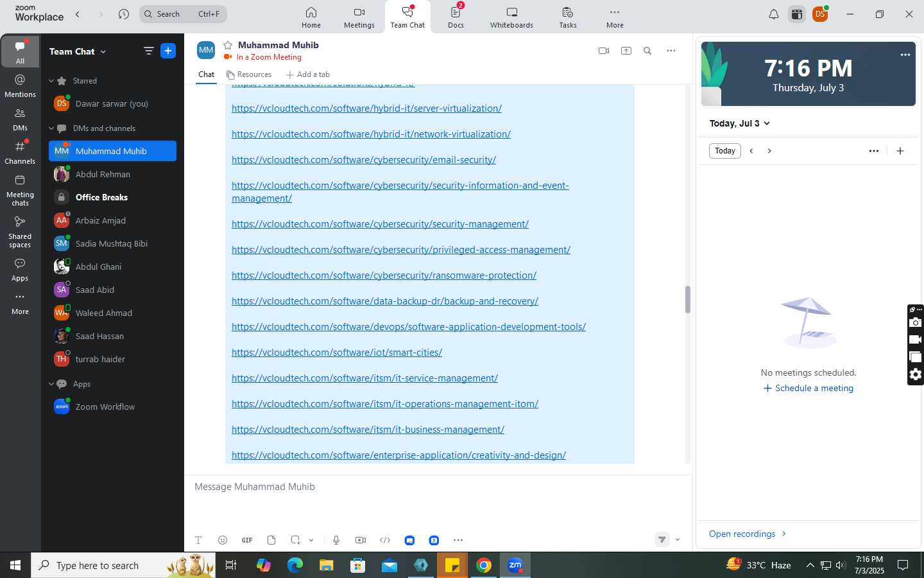
Task: Open chat header more options
Action: tap(671, 51)
